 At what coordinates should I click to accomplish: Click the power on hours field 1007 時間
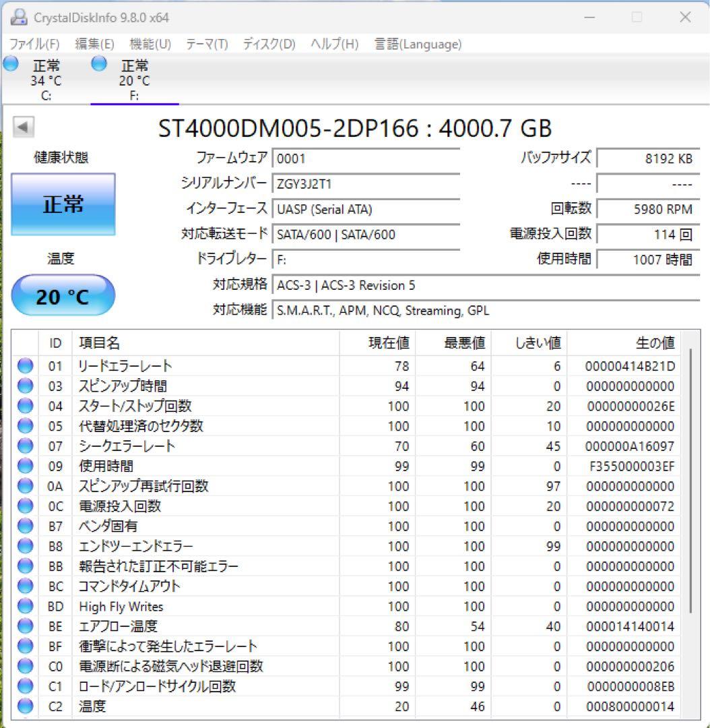648,259
